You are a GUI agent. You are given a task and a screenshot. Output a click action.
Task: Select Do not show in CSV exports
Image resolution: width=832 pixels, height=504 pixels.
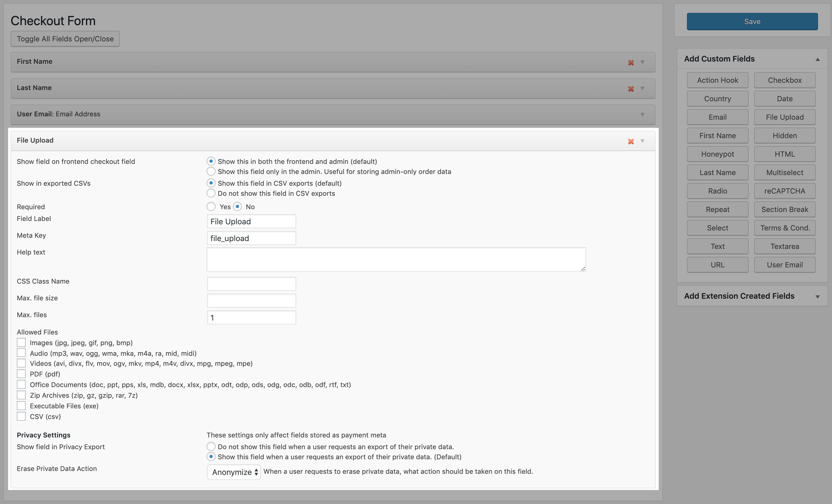click(x=211, y=193)
